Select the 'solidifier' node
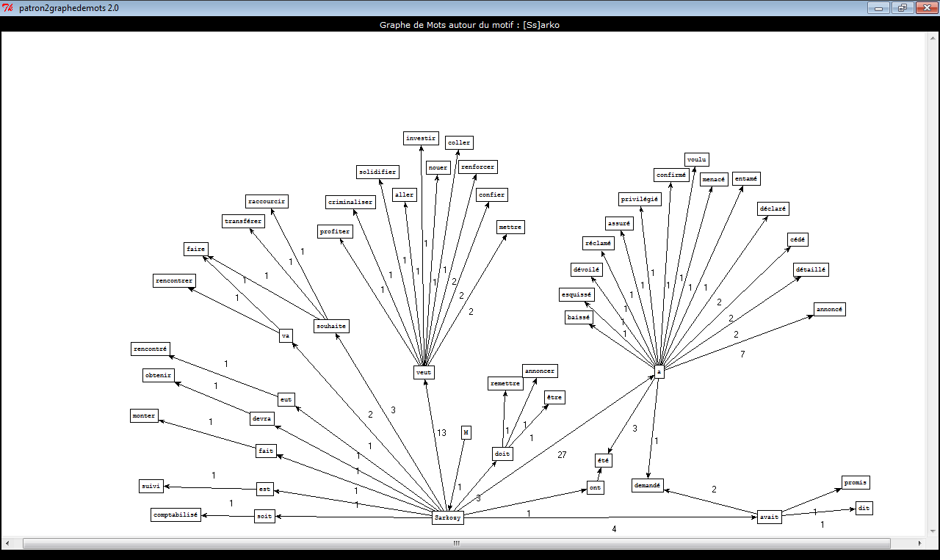Image resolution: width=940 pixels, height=560 pixels. [378, 172]
